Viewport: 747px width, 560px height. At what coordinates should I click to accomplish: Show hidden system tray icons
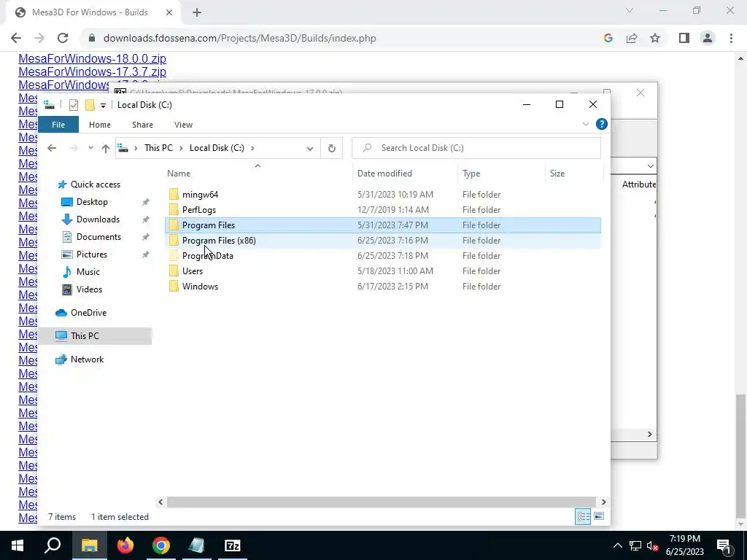(617, 545)
